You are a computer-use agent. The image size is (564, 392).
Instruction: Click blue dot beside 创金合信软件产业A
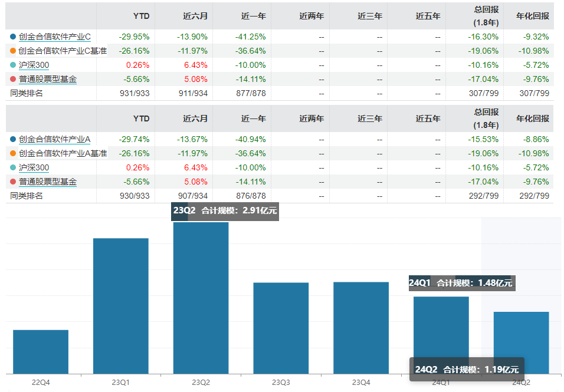pyautogui.click(x=14, y=140)
